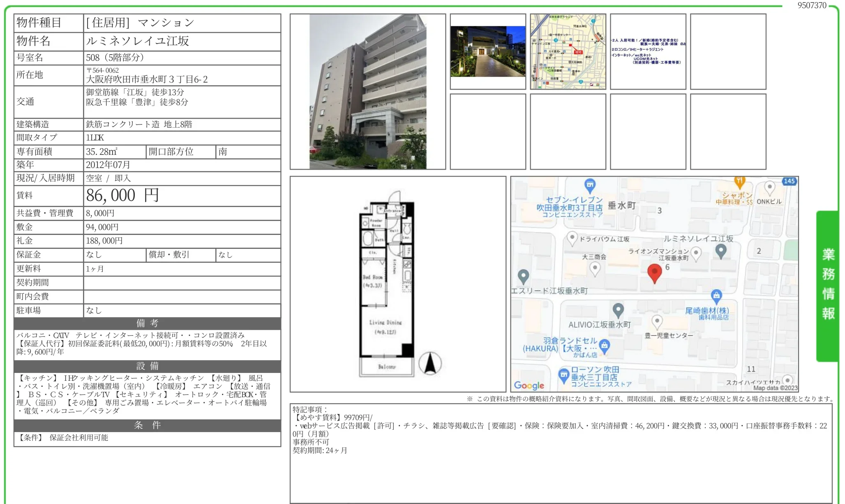Image resolution: width=845 pixels, height=504 pixels.
Task: Click the opening direction value '南'
Action: click(223, 152)
